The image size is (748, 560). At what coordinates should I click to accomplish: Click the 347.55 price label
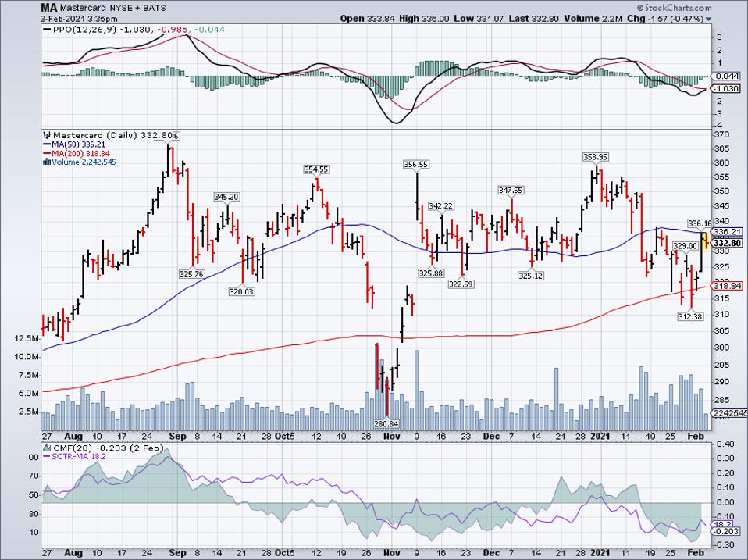[x=511, y=191]
